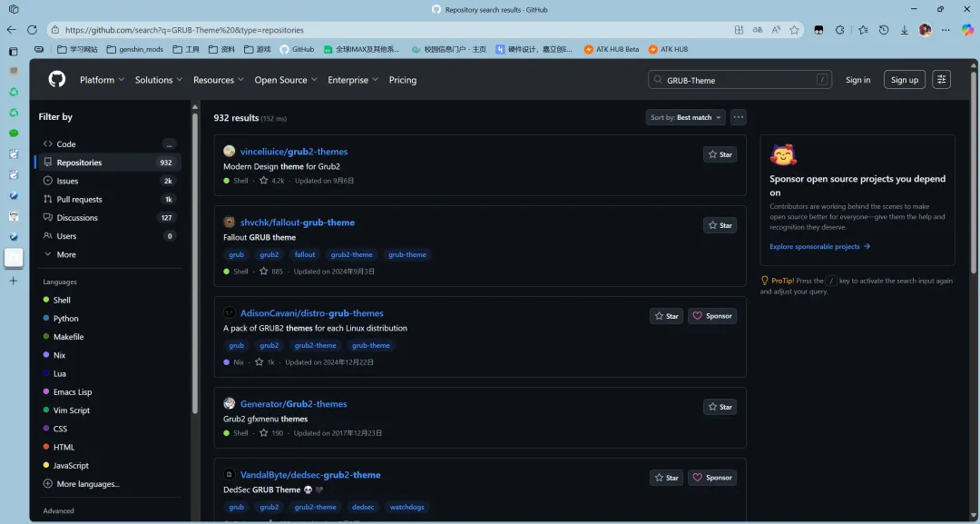Viewport: 980px width, 524px height.
Task: Open the ATK HUB Beta bookmark
Action: coord(612,49)
